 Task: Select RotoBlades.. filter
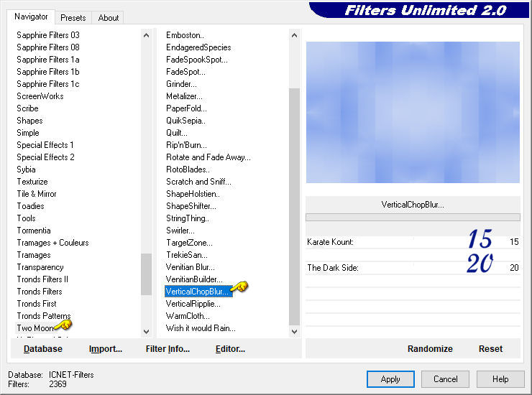pyautogui.click(x=188, y=169)
